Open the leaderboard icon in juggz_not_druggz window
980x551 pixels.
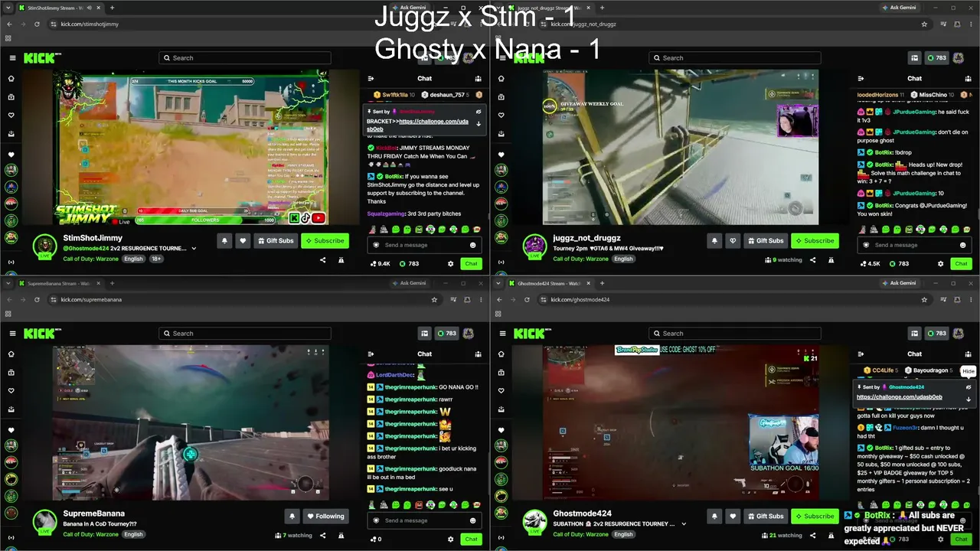coord(914,58)
